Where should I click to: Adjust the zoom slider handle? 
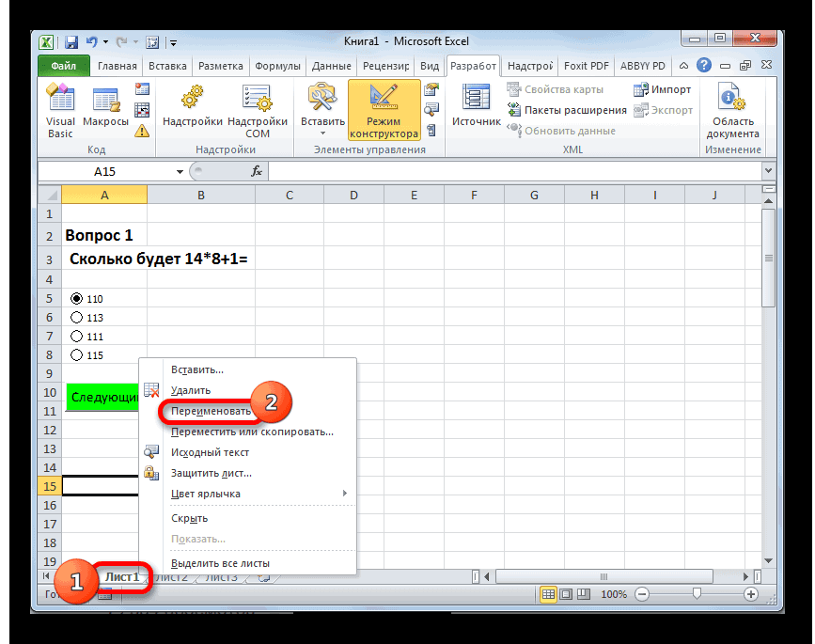click(697, 594)
